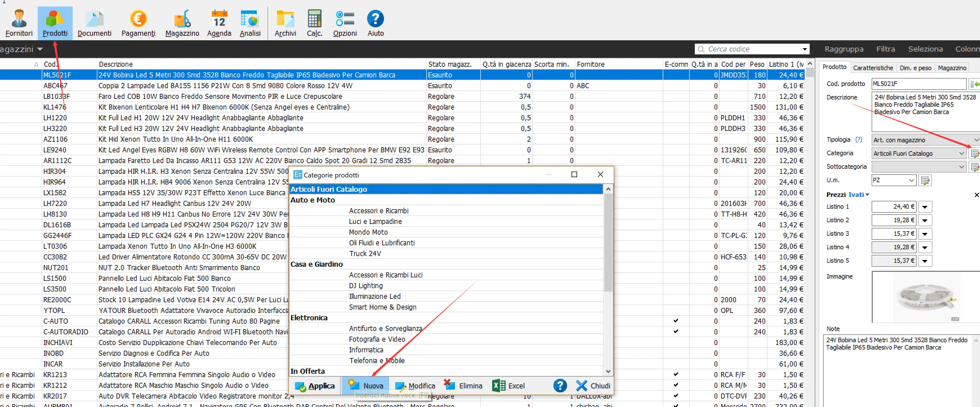Open the Analisi chart icon

click(x=250, y=23)
